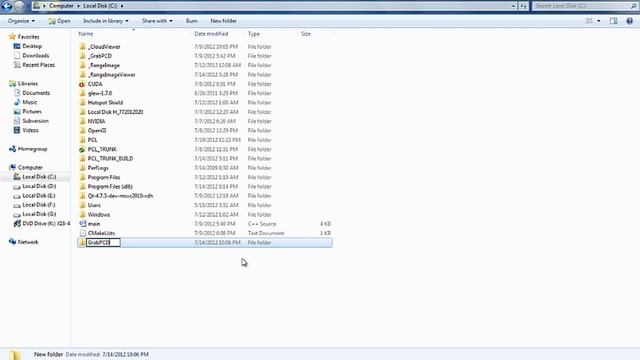Screen dimensions: 640x360
Task: Select the Windows folder icon
Action: point(82,214)
